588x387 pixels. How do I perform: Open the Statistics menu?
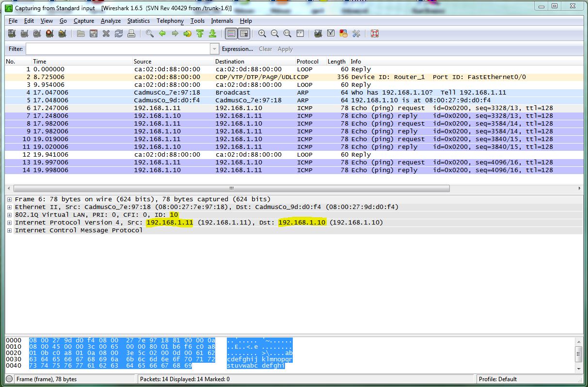point(139,21)
